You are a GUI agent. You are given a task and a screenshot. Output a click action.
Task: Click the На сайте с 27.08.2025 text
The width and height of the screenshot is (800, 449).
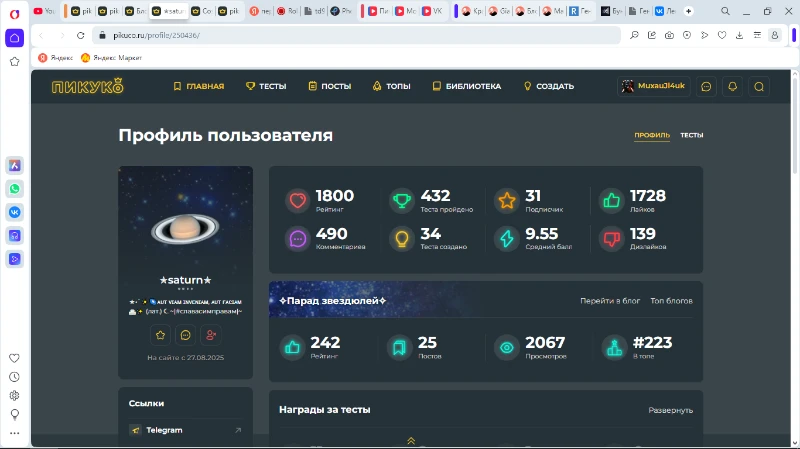coord(185,358)
